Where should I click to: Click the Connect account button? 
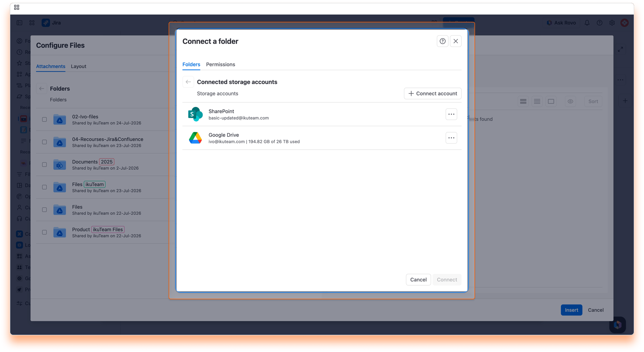[433, 93]
